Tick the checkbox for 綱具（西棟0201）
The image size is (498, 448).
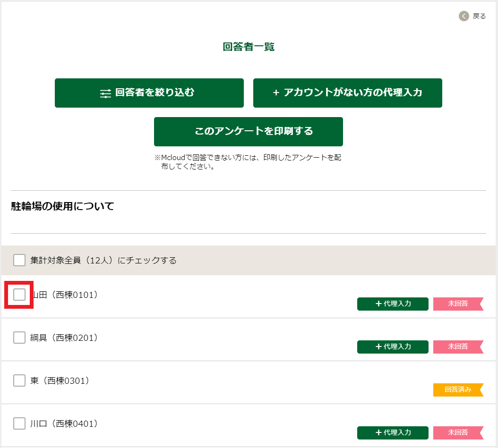click(x=19, y=338)
